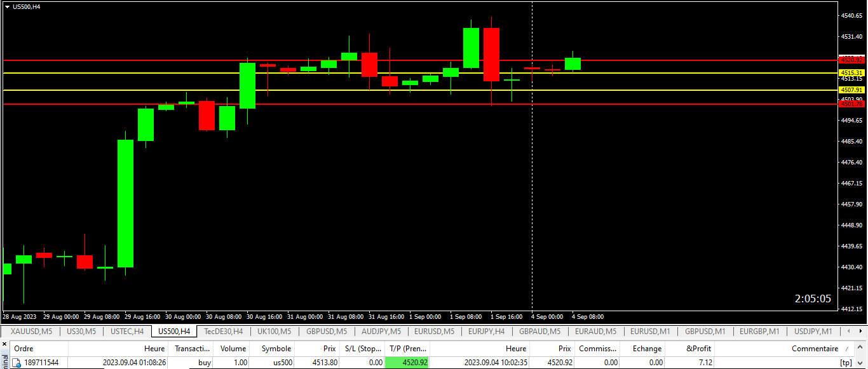This screenshot has height=369, width=868.
Task: Click the Volume column header
Action: pyautogui.click(x=233, y=349)
